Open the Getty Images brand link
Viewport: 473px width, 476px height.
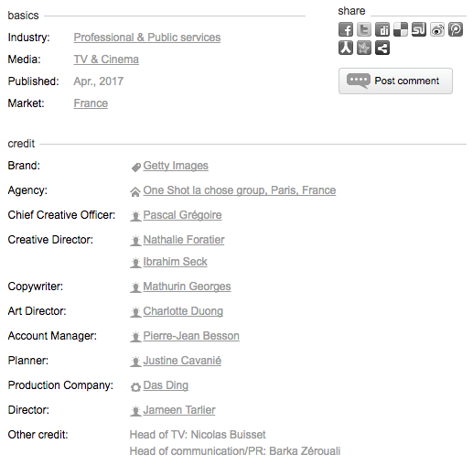[x=176, y=166]
